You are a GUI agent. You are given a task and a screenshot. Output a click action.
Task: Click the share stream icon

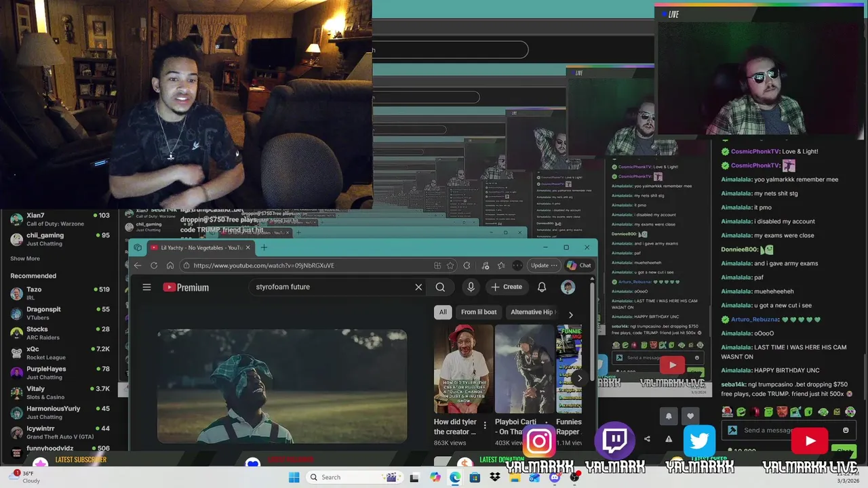[x=647, y=439]
